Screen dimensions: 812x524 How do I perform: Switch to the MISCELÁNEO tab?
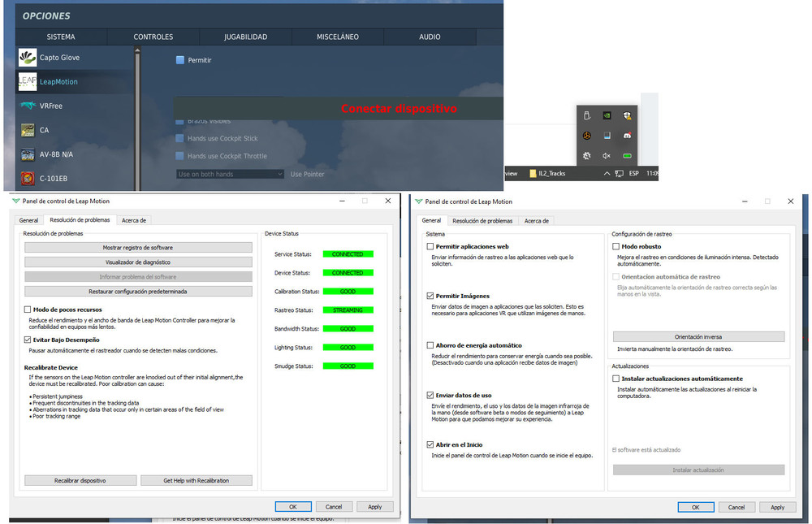tap(338, 37)
